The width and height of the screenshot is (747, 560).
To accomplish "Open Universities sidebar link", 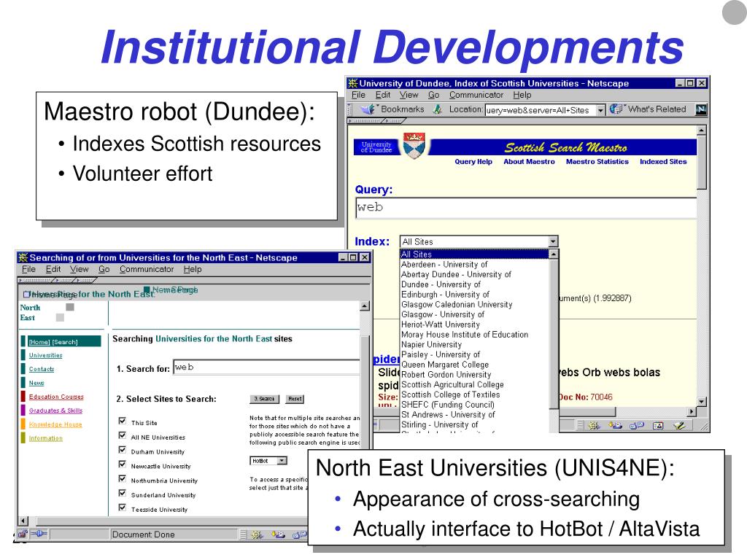I will pos(46,355).
